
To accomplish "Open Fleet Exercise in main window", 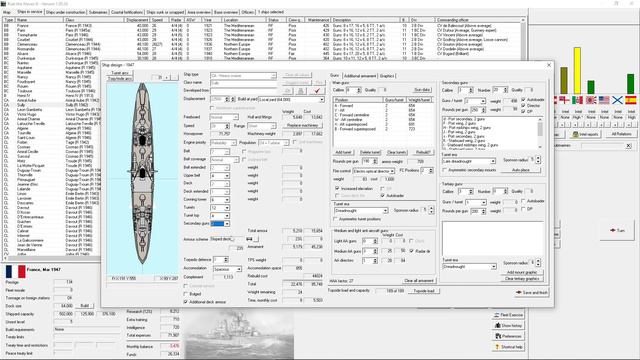I will pyautogui.click(x=508, y=315).
